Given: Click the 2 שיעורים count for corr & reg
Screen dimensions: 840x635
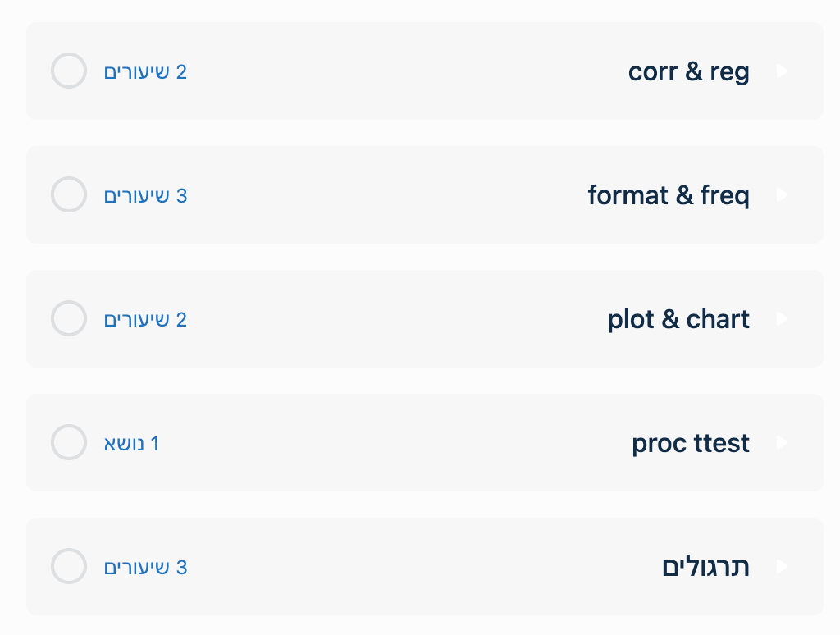Looking at the screenshot, I should pos(145,72).
